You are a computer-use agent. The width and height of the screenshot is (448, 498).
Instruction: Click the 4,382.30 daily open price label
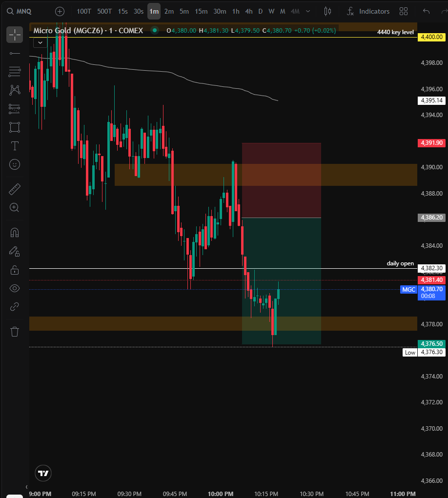[431, 268]
